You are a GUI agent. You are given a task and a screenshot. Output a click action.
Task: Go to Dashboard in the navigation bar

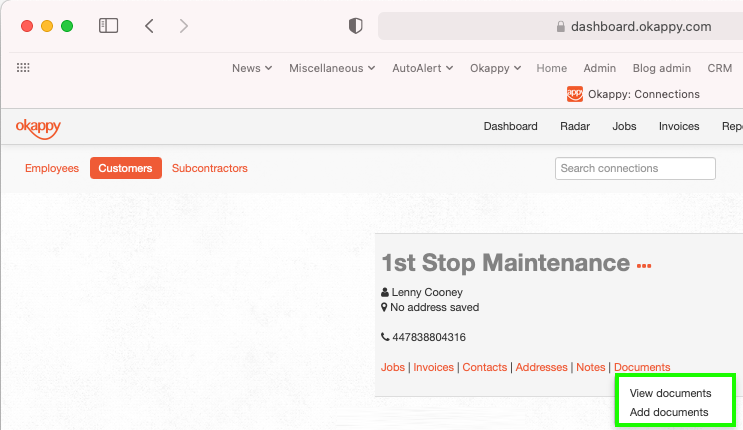click(x=510, y=126)
